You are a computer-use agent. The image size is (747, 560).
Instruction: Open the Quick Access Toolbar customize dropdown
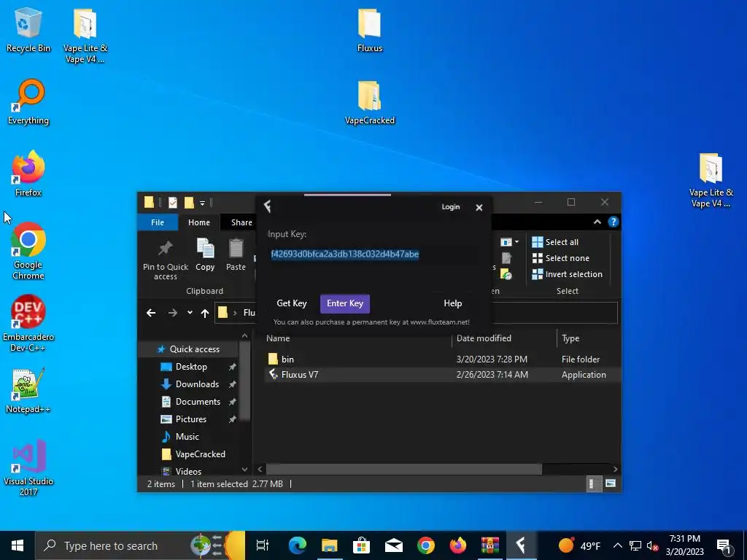coord(202,203)
